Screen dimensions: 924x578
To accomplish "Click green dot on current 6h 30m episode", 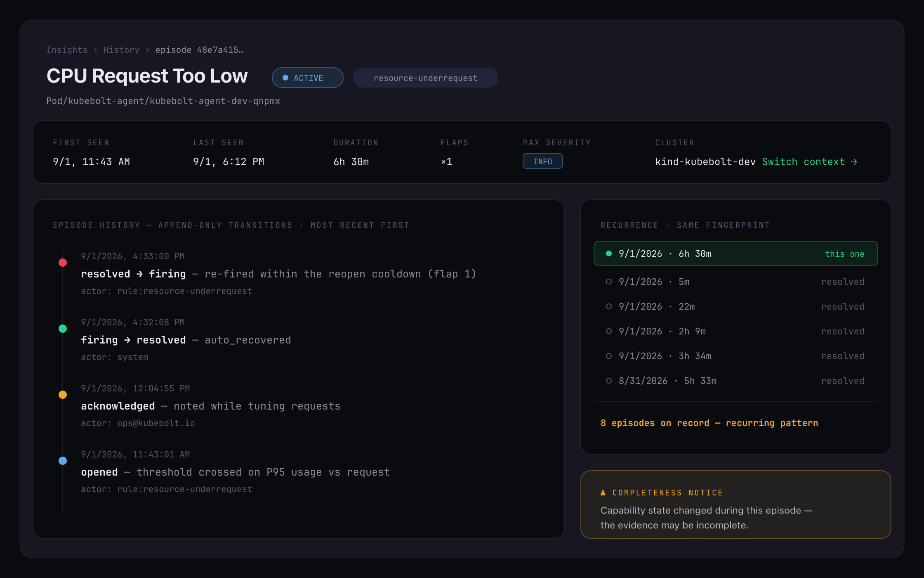I will tap(608, 253).
